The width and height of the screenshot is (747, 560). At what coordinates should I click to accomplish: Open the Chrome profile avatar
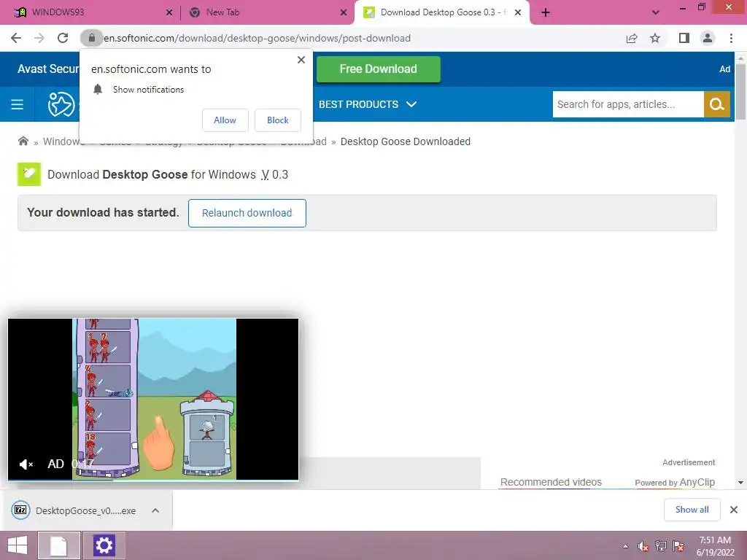(708, 38)
